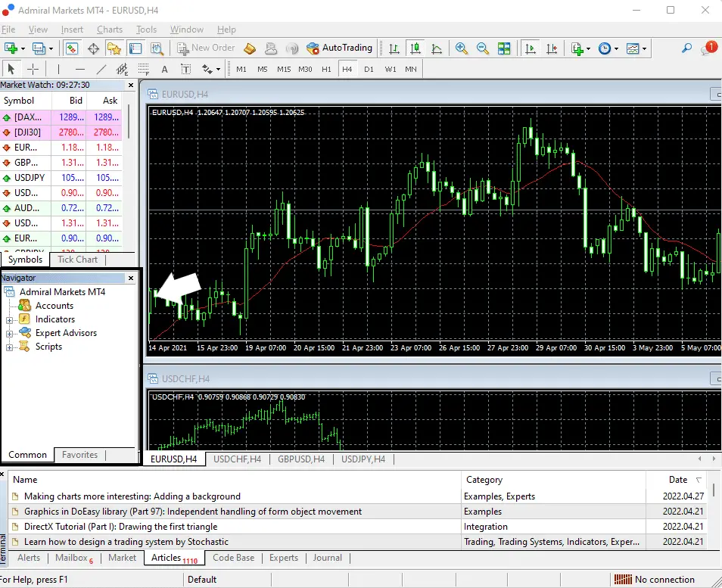Image resolution: width=722 pixels, height=588 pixels.
Task: Open the Charts menu
Action: (110, 30)
